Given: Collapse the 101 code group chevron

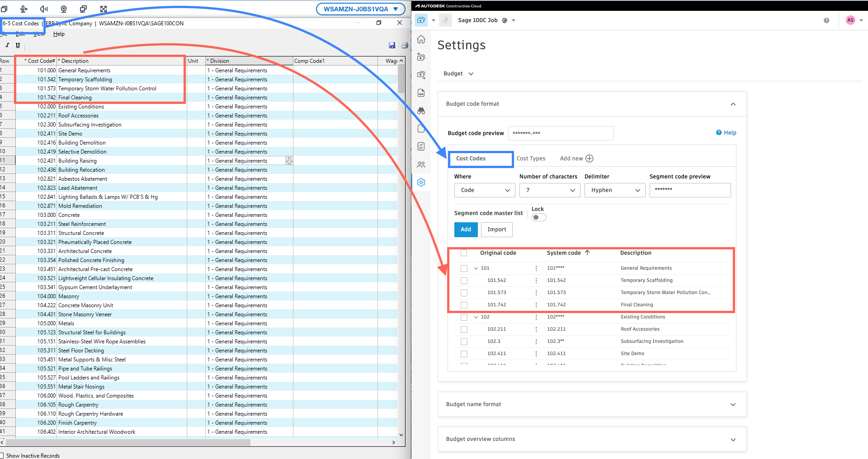Looking at the screenshot, I should coord(476,268).
